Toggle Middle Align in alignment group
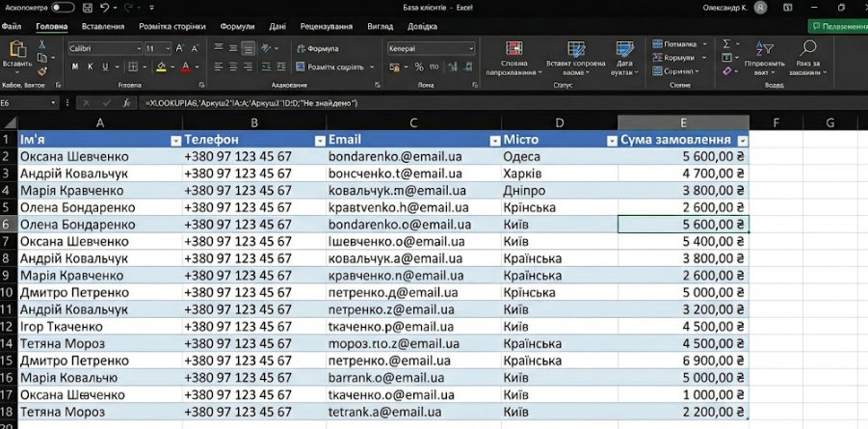 [x=233, y=49]
